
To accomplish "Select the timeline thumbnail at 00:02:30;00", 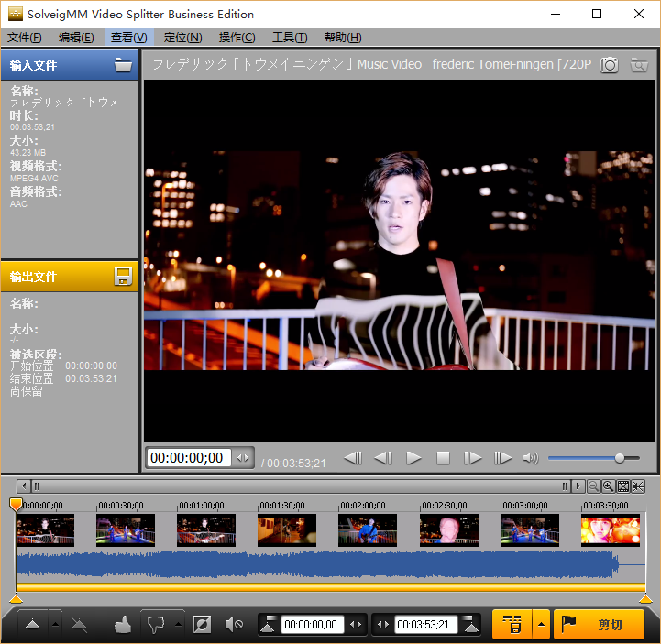I will pos(448,529).
